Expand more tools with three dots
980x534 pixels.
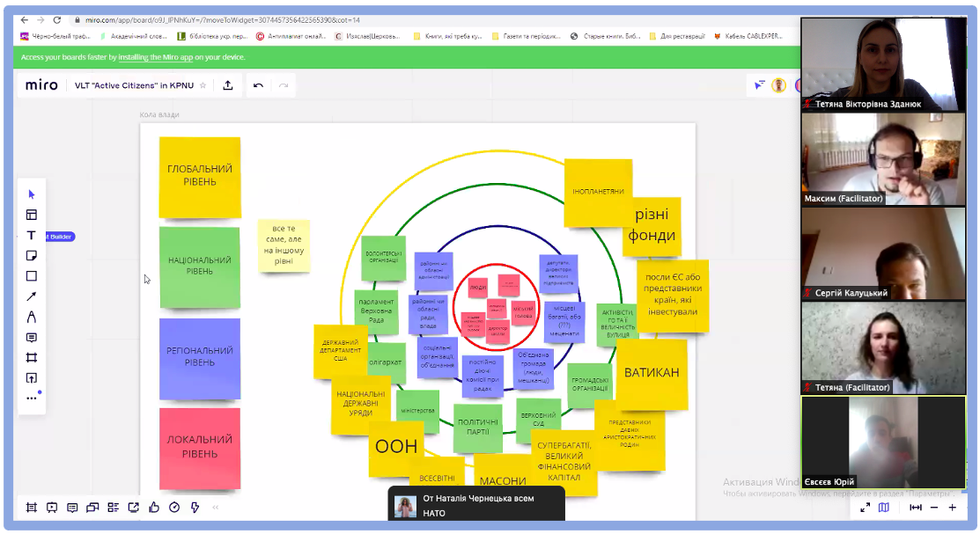coord(32,399)
